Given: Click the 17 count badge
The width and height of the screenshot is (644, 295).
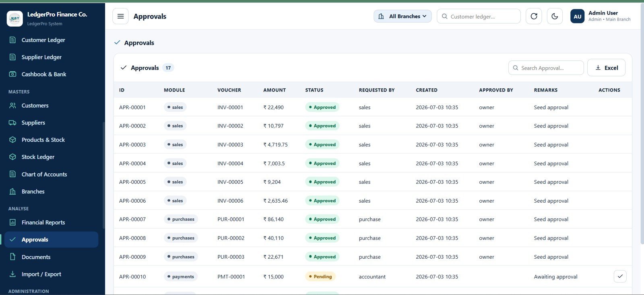Looking at the screenshot, I should click(x=168, y=68).
